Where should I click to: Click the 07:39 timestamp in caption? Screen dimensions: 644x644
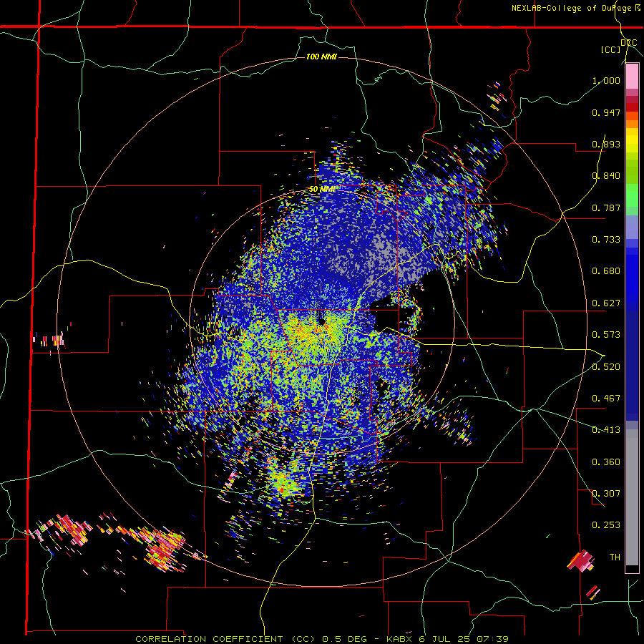click(x=492, y=639)
